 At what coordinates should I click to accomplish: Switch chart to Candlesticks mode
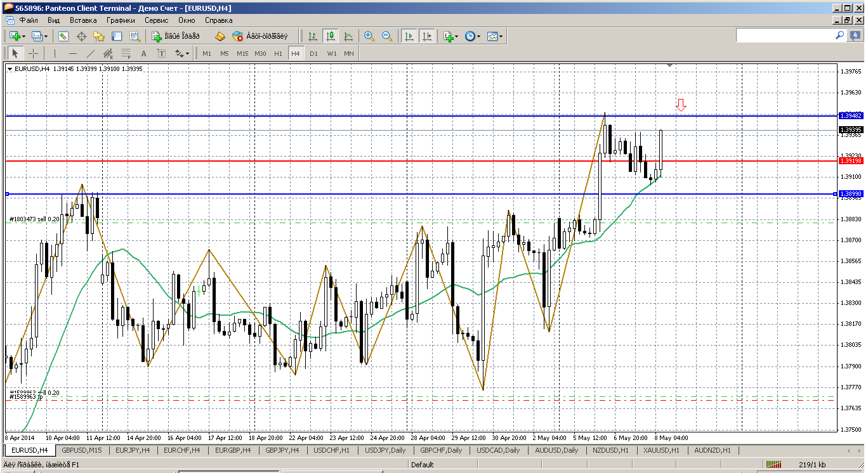330,36
